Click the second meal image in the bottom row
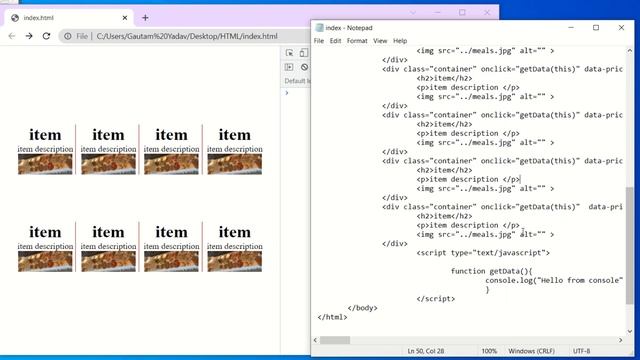Screen dimensions: 640x360 [109, 261]
